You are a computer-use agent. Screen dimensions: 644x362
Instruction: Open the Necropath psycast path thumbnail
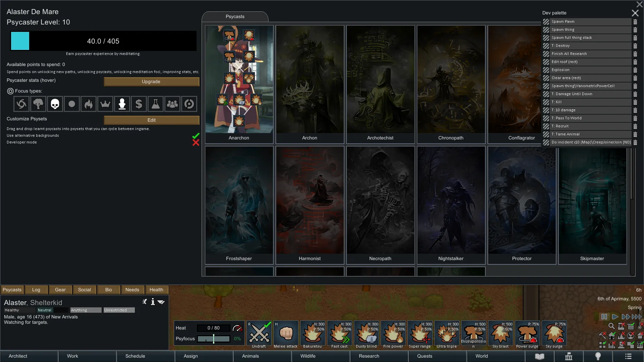tap(380, 204)
